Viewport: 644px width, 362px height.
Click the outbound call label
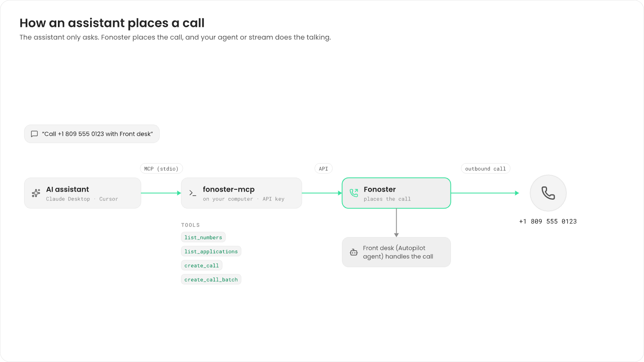pos(486,169)
